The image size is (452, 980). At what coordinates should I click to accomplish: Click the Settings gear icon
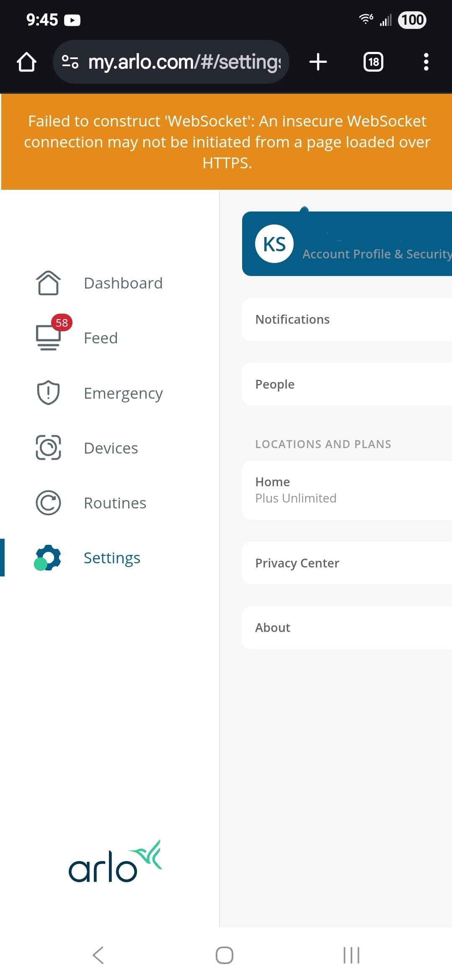[x=48, y=558]
